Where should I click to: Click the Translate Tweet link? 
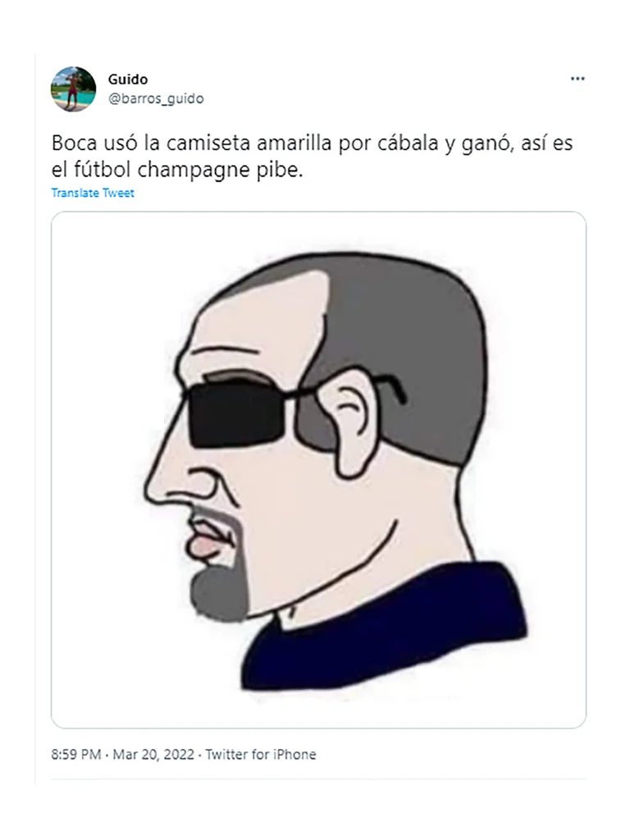93,193
